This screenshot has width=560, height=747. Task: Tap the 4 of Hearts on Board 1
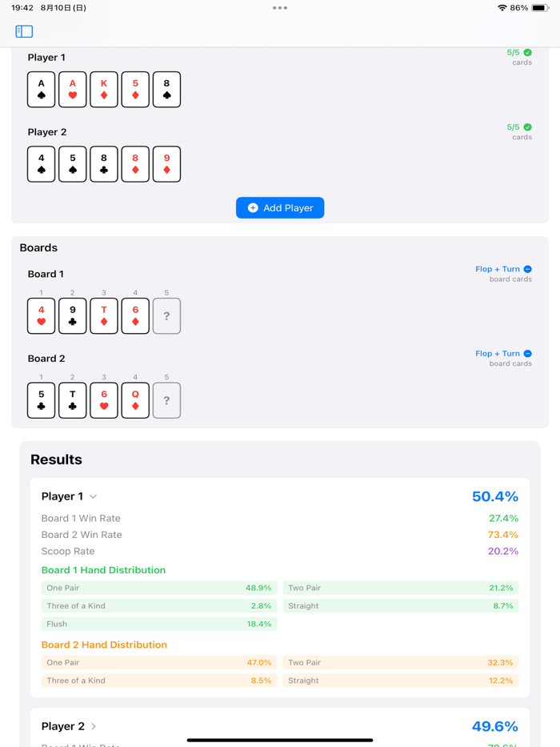tap(41, 315)
